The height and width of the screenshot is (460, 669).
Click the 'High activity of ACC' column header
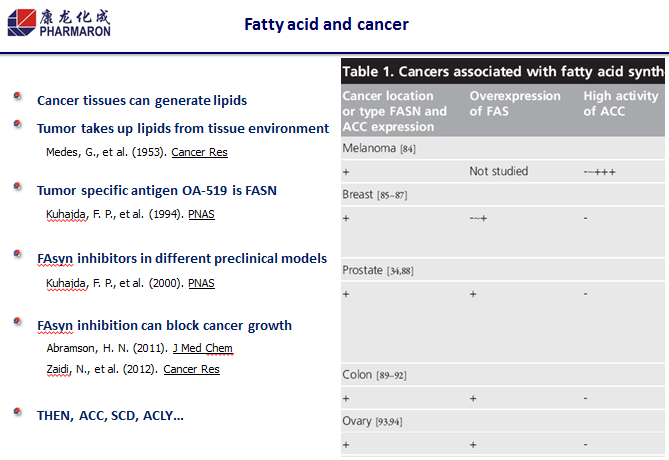[x=620, y=104]
